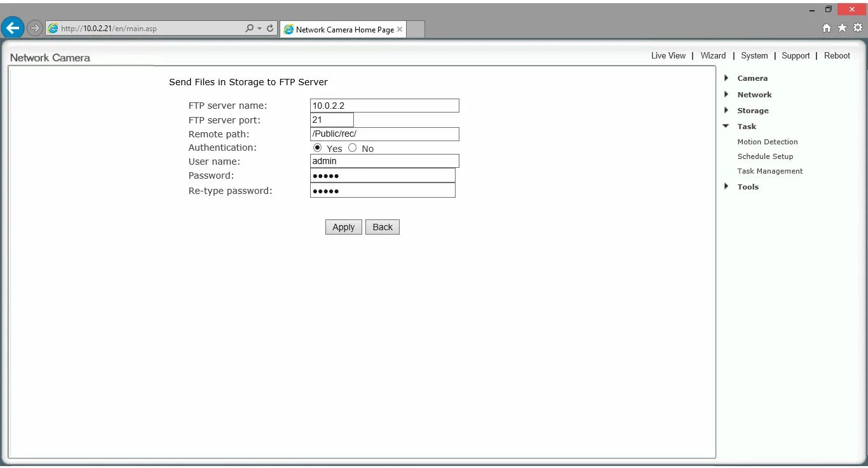Restore down the browser window
868x468 pixels.
click(x=828, y=10)
